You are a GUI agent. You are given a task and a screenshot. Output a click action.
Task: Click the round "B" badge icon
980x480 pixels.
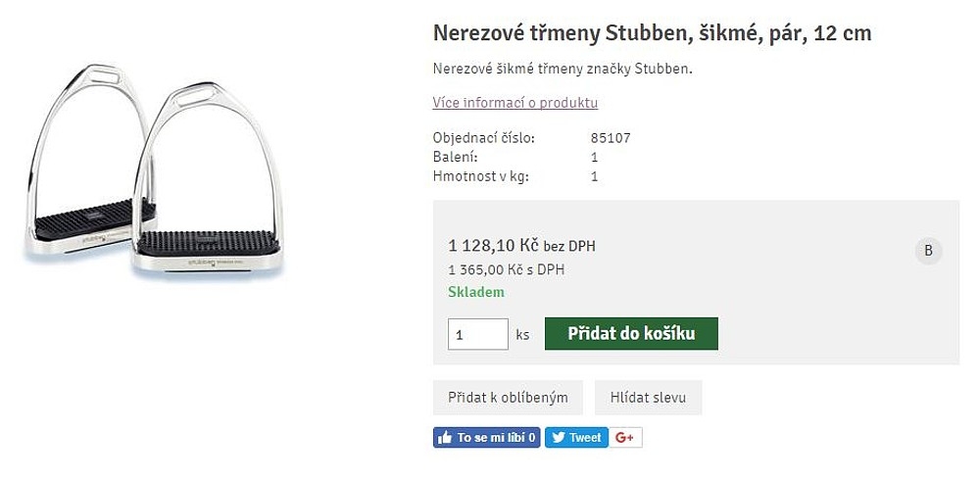928,251
